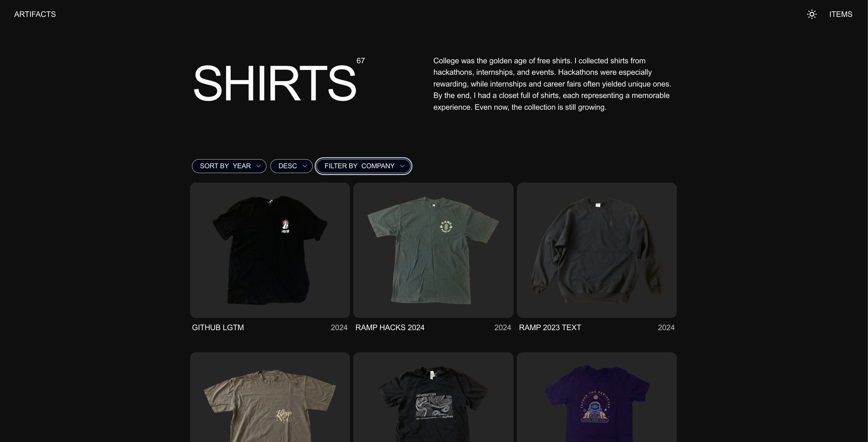The width and height of the screenshot is (868, 442).
Task: Open the purple Expand the Perimeter shirt
Action: point(597,397)
